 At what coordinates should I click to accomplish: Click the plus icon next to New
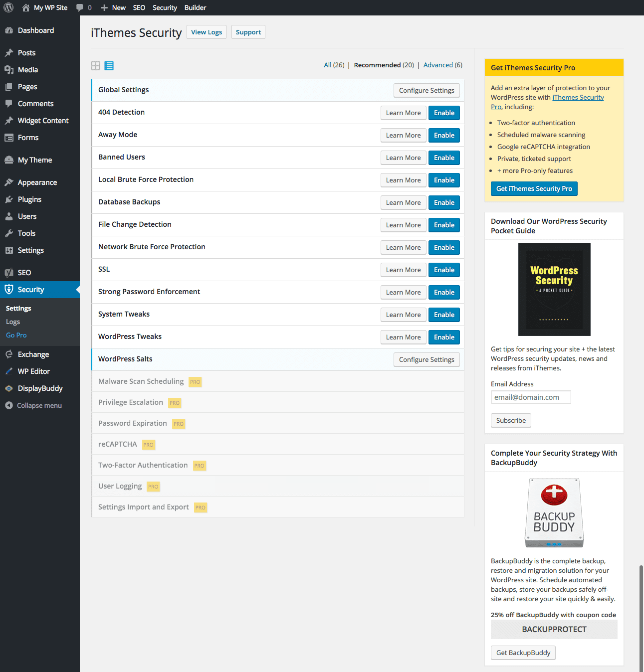tap(104, 7)
